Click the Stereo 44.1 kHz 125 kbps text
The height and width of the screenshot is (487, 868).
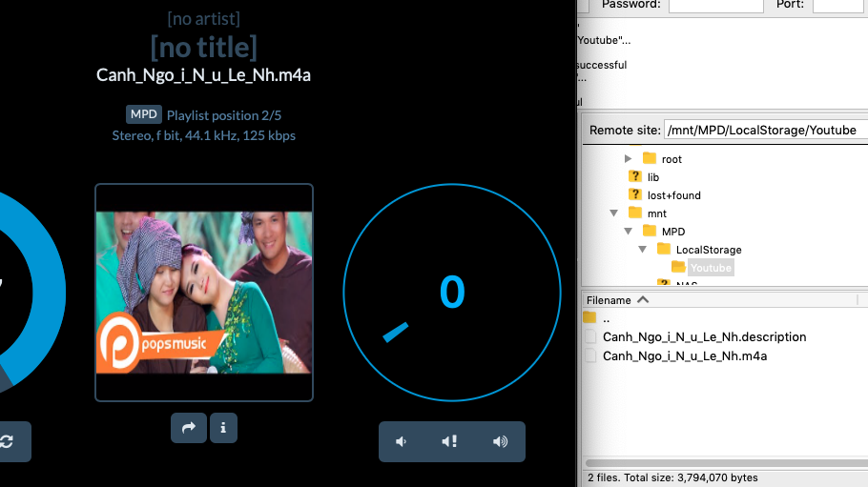pos(204,135)
